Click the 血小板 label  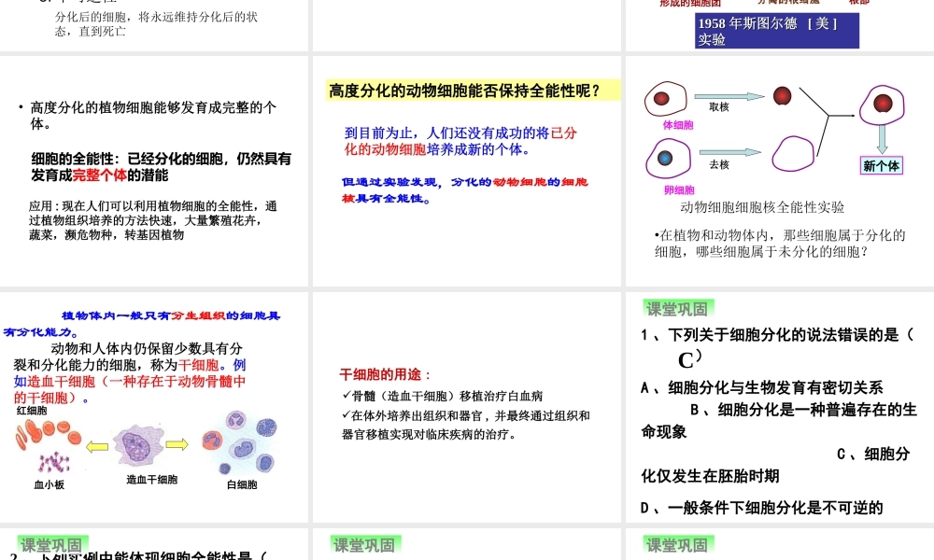49,485
